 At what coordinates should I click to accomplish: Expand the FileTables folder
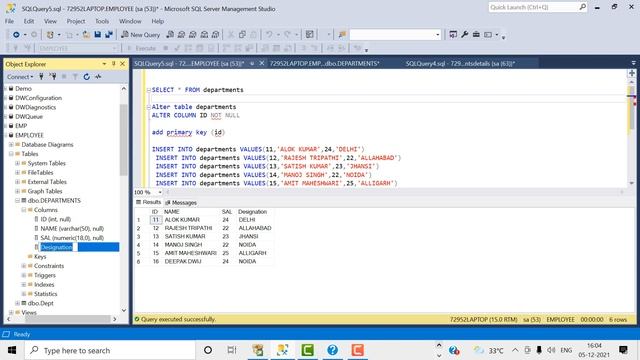(x=18, y=173)
